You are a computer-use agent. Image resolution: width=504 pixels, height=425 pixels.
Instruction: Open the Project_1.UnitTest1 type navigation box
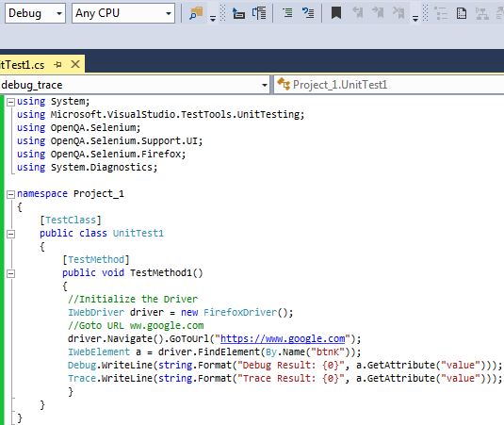389,85
